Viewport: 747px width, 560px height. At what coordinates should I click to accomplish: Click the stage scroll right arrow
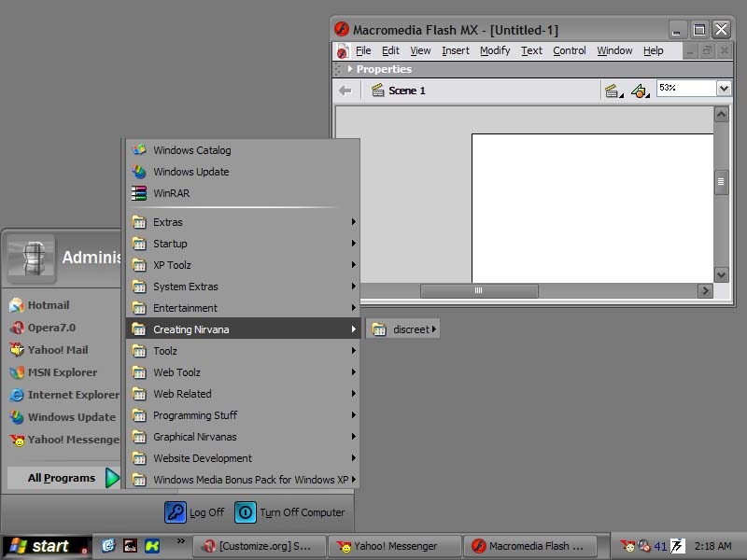(705, 290)
